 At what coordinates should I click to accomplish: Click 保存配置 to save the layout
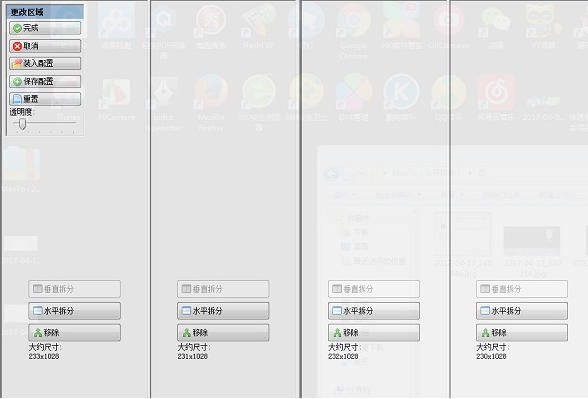point(45,81)
